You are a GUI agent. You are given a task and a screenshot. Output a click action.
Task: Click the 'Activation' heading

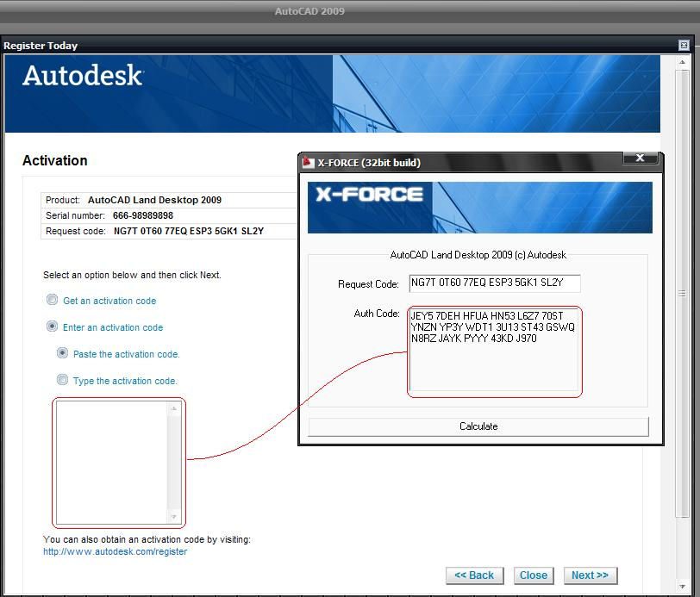pos(55,160)
